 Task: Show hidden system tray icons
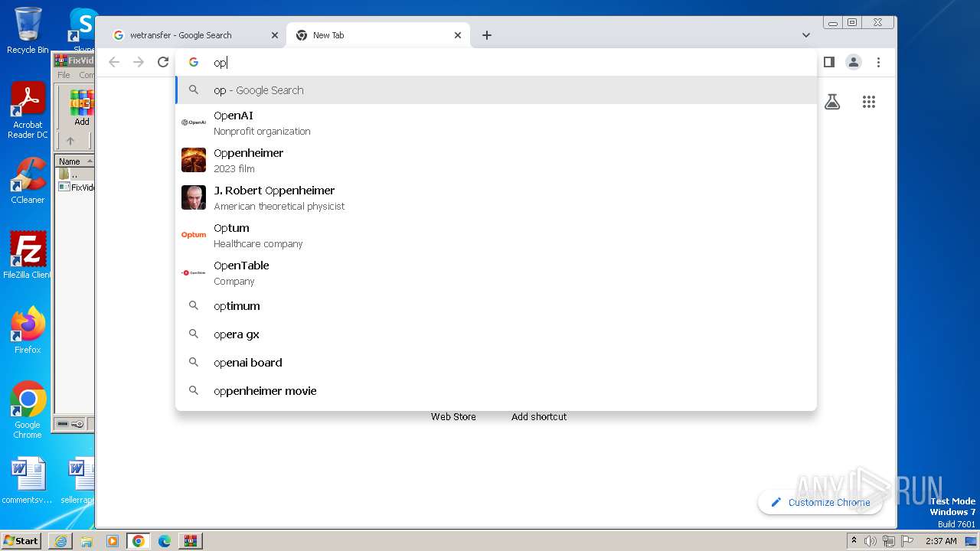click(854, 541)
